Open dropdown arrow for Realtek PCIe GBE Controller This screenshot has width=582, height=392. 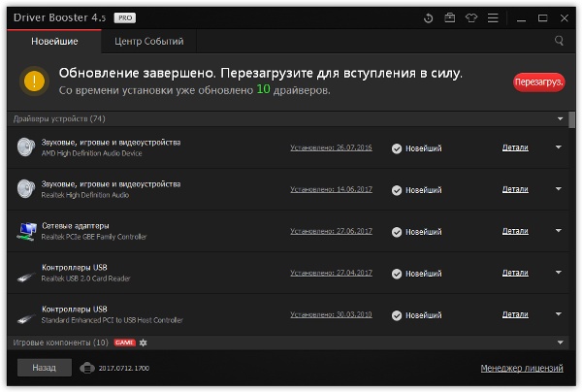pyautogui.click(x=559, y=231)
